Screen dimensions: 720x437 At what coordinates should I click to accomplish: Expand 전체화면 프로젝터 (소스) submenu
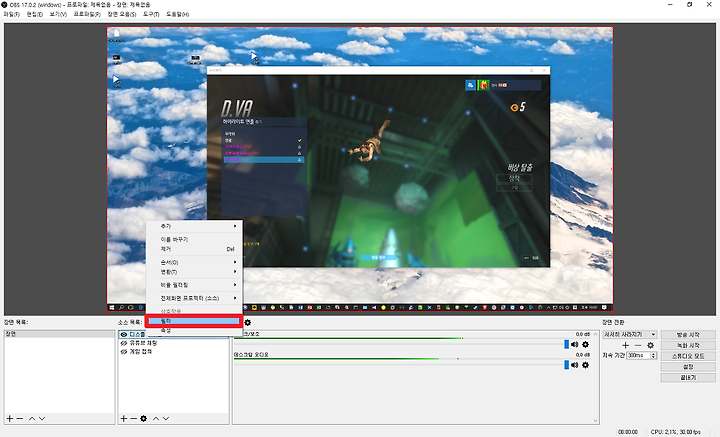[x=194, y=298]
